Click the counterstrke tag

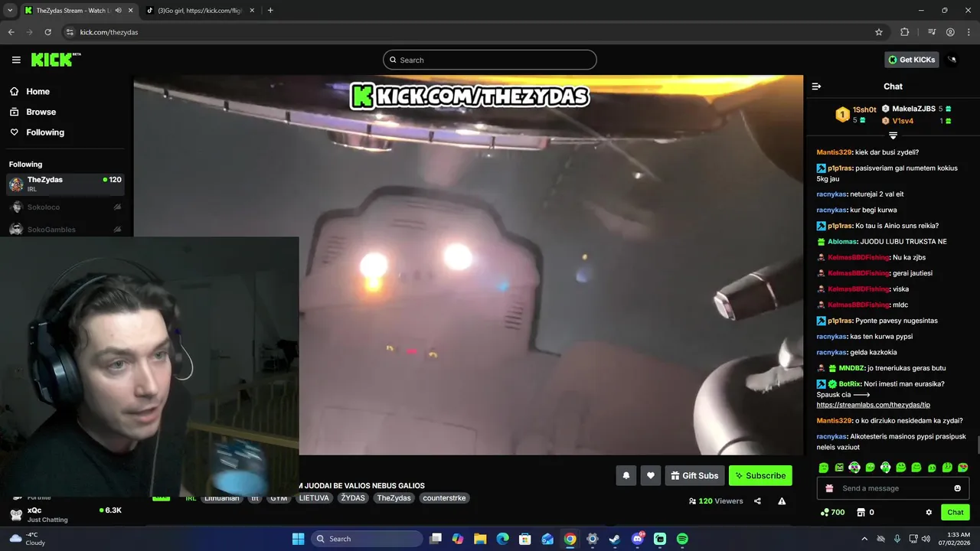(444, 497)
